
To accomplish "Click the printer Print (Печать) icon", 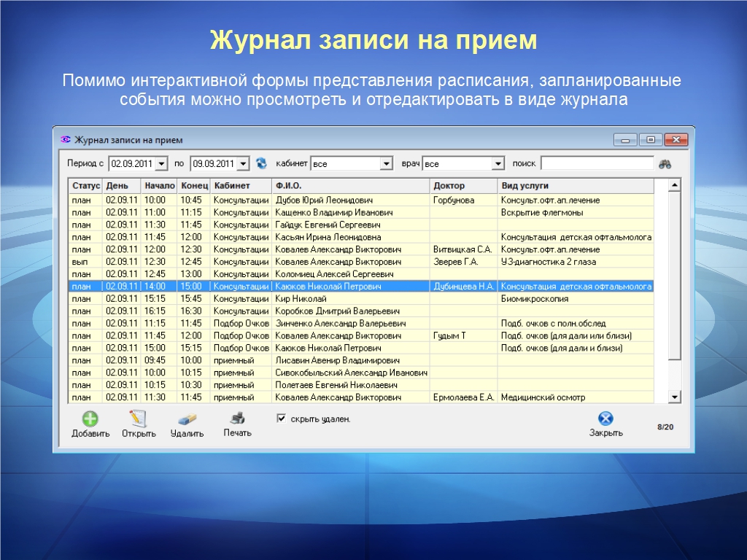I will tap(237, 419).
